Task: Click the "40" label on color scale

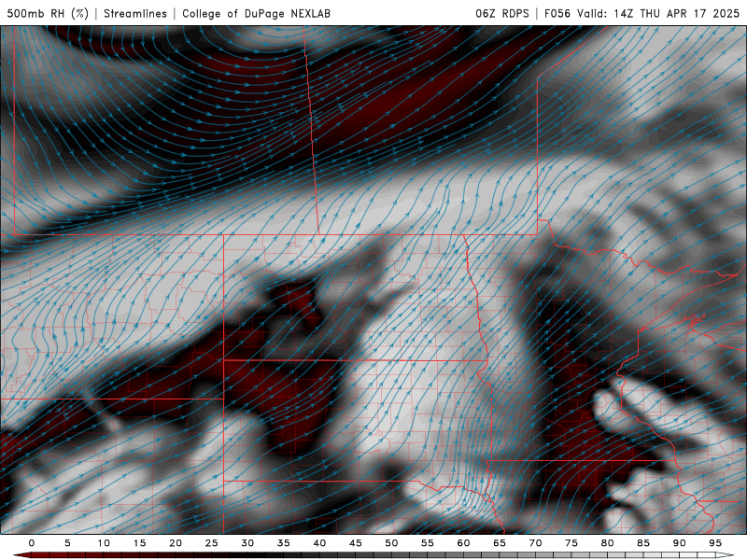Action: (319, 543)
